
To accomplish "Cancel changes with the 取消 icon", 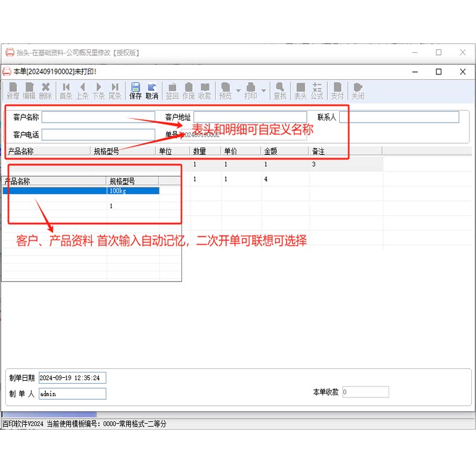I will (152, 90).
